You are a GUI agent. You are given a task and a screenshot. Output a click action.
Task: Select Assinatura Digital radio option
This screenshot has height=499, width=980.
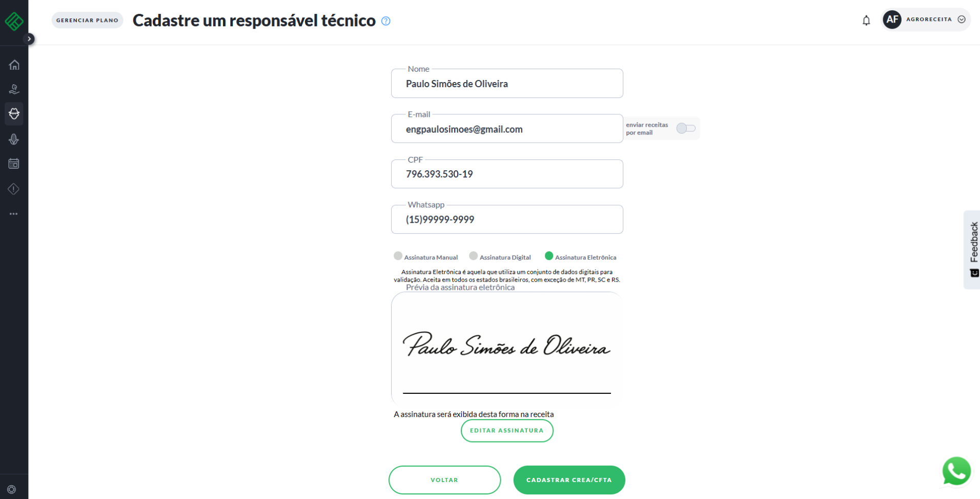tap(473, 256)
